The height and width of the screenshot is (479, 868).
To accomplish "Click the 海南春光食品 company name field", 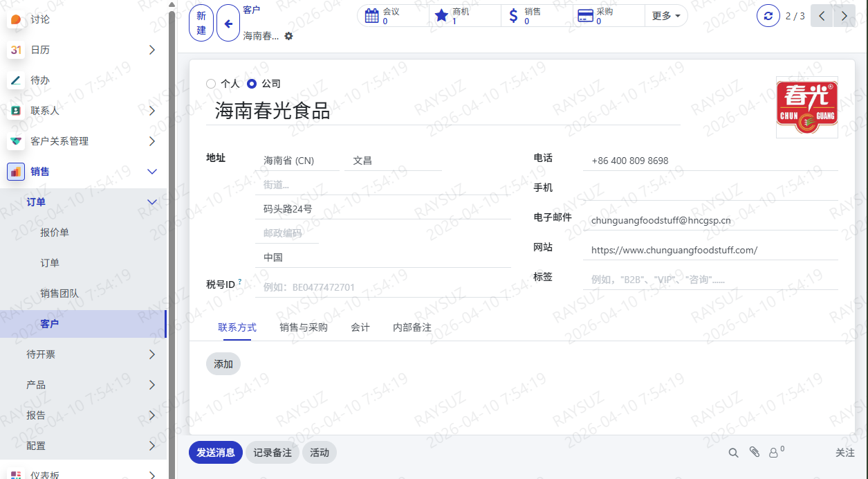I will (443, 111).
